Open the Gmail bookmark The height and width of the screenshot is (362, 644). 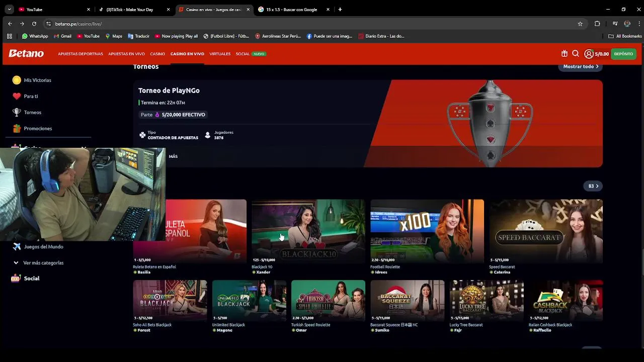[62, 36]
